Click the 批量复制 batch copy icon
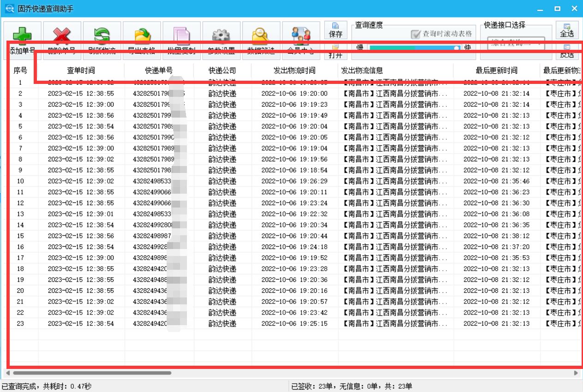 (x=181, y=36)
